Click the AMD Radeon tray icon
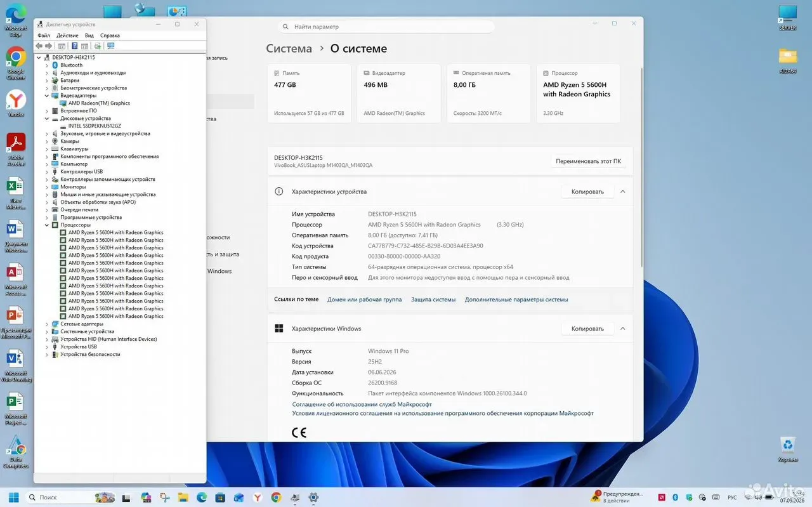 coord(662,497)
